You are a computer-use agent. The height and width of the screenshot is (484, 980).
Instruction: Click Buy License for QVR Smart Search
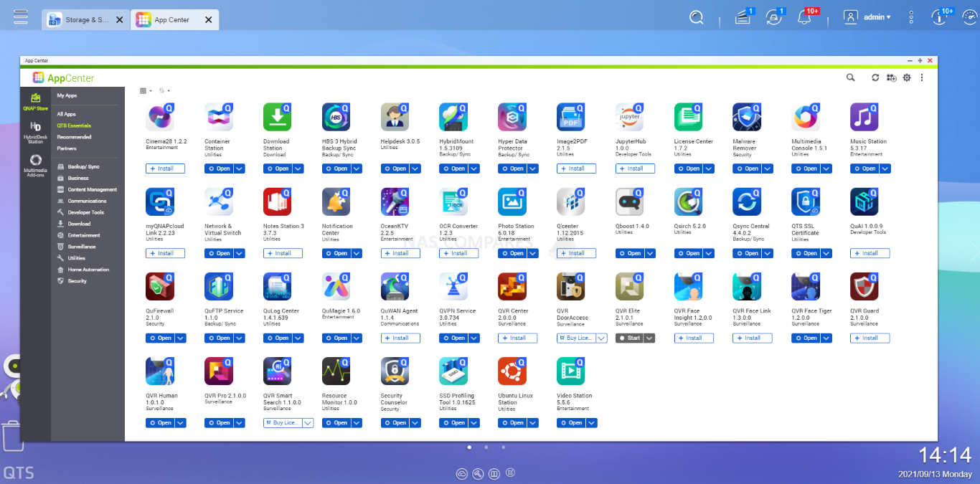pyautogui.click(x=283, y=422)
